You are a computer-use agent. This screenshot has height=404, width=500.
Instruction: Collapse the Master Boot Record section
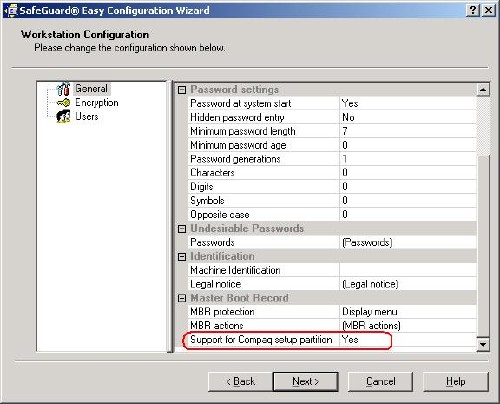[x=182, y=298]
